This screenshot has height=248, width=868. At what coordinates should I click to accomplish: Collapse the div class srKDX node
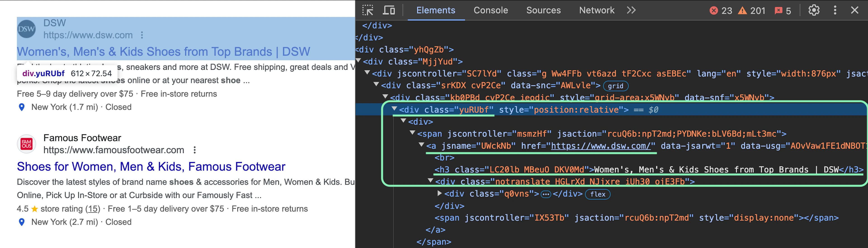pos(376,84)
